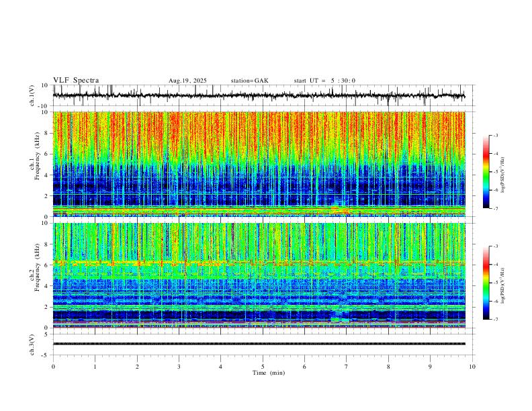Click the '2' tick on time axis
The image size is (532, 411).
click(x=137, y=367)
